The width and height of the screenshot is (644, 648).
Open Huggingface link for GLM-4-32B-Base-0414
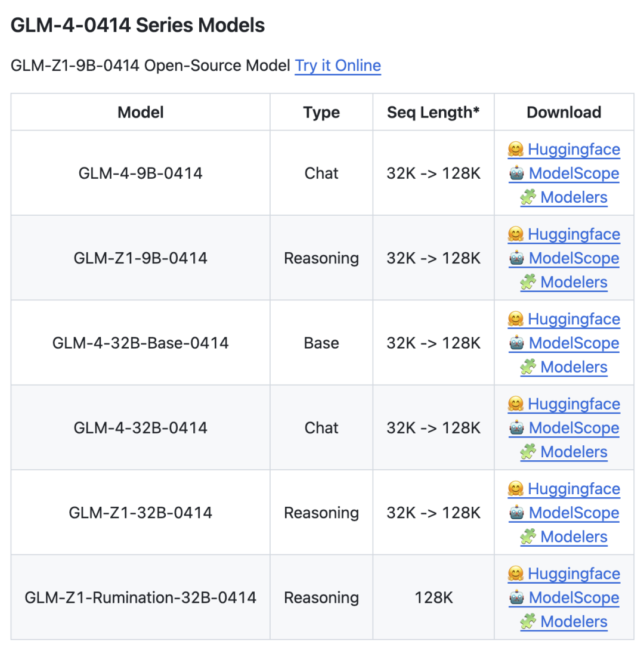click(x=574, y=319)
